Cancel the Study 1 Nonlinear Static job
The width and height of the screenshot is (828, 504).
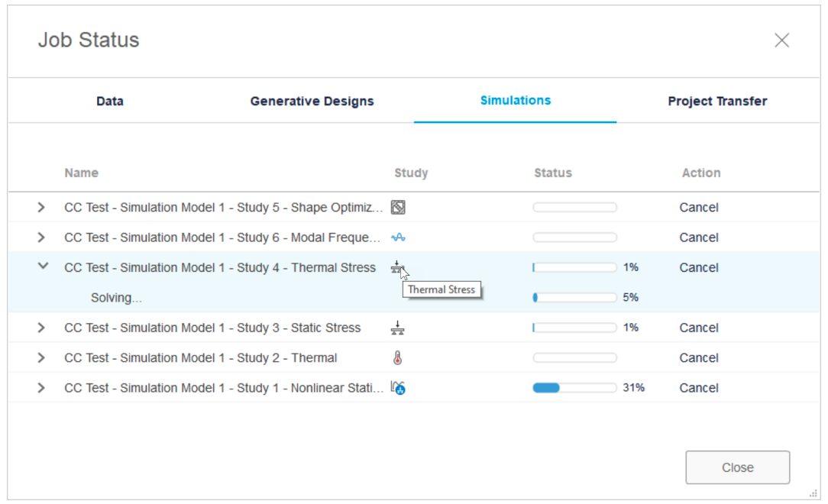(699, 387)
